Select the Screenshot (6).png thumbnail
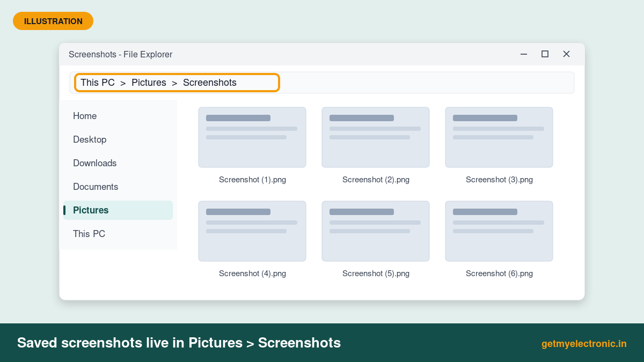The width and height of the screenshot is (644, 362). click(x=499, y=231)
